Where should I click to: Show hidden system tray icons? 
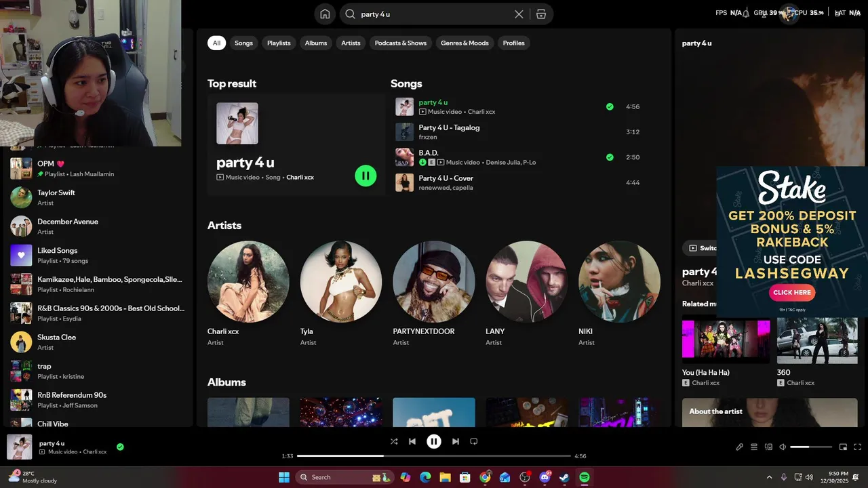click(x=769, y=477)
